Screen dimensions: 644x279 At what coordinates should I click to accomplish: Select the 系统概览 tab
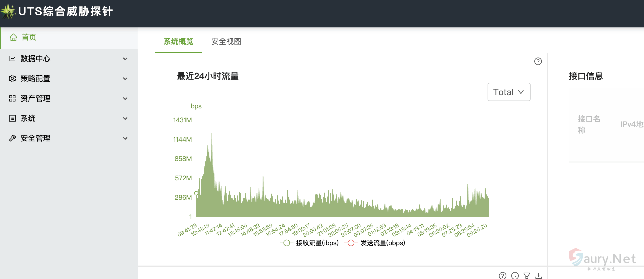(178, 41)
